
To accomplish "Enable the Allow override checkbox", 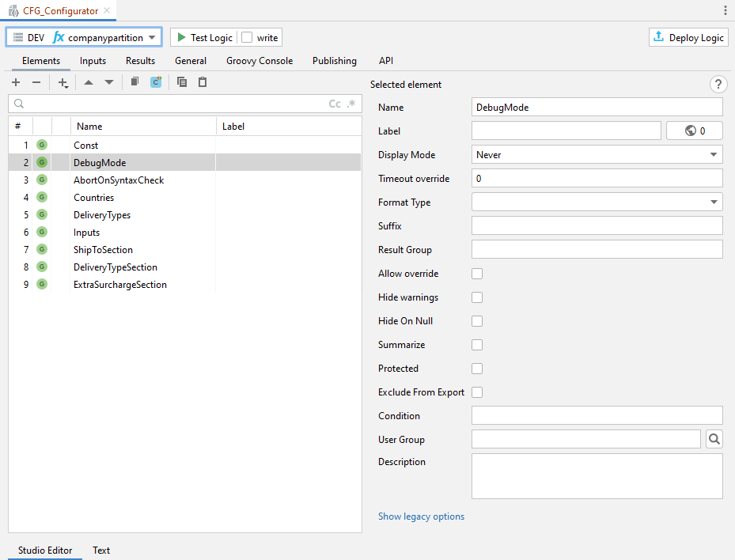I will [477, 274].
